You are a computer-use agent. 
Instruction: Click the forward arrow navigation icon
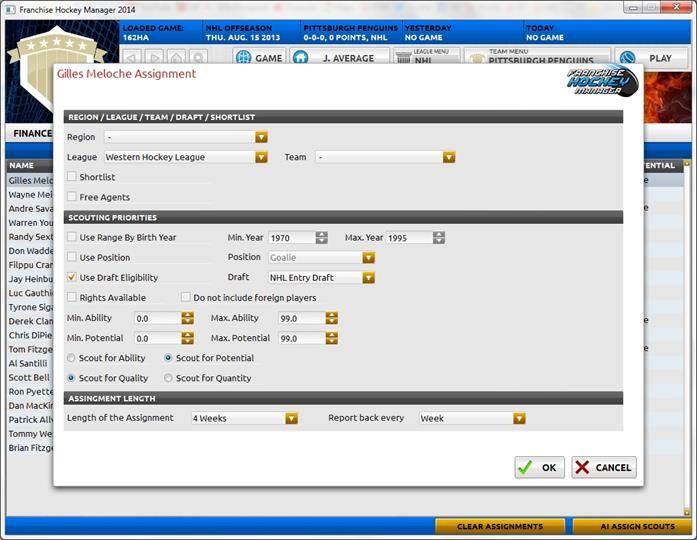point(154,58)
